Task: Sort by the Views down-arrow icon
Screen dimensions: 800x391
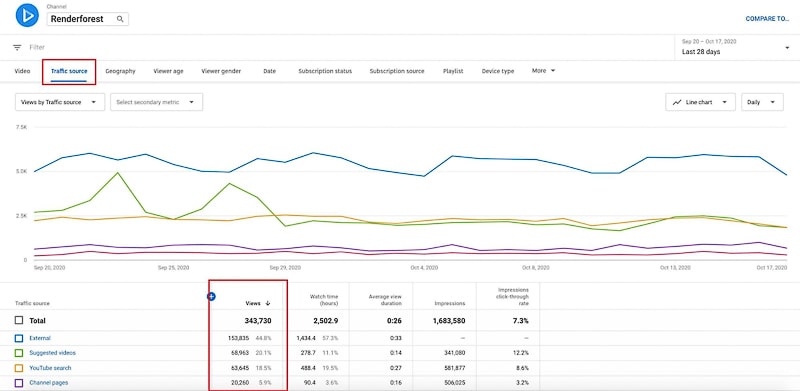Action: coord(268,303)
